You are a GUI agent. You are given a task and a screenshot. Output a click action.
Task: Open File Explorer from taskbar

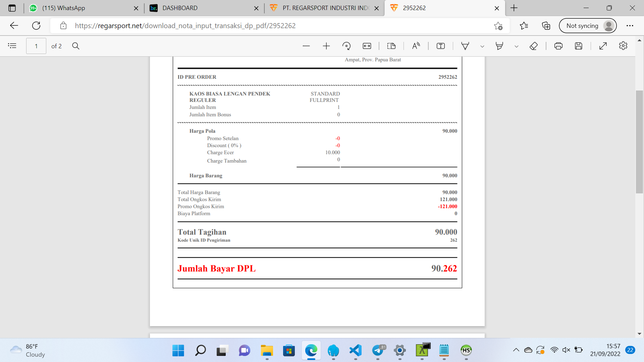pos(267,351)
